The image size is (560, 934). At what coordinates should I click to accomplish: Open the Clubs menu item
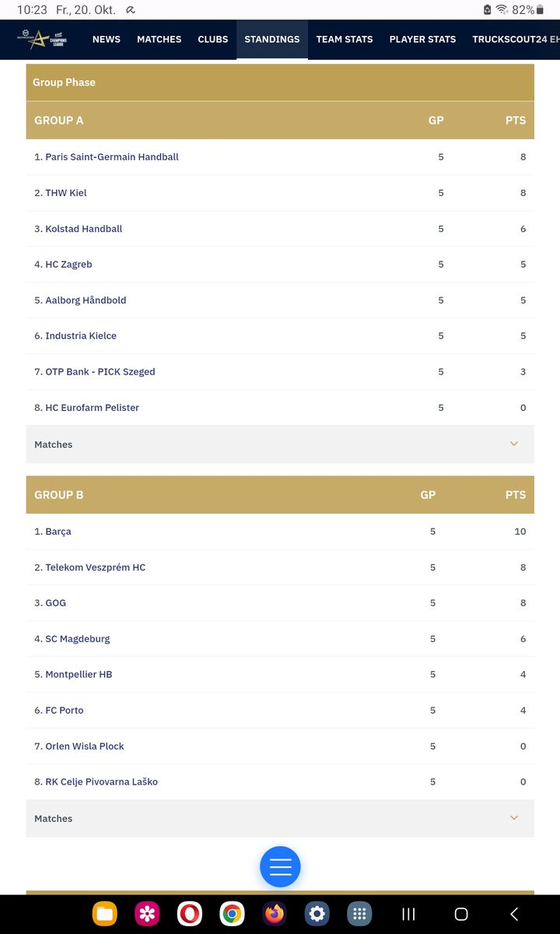pyautogui.click(x=212, y=39)
